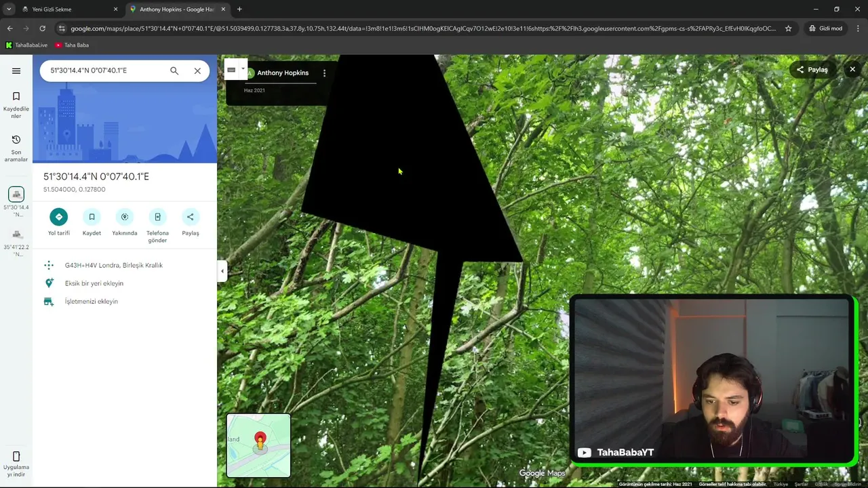Click İşletmenizi ekleyin
The height and width of the screenshot is (488, 868).
(92, 302)
